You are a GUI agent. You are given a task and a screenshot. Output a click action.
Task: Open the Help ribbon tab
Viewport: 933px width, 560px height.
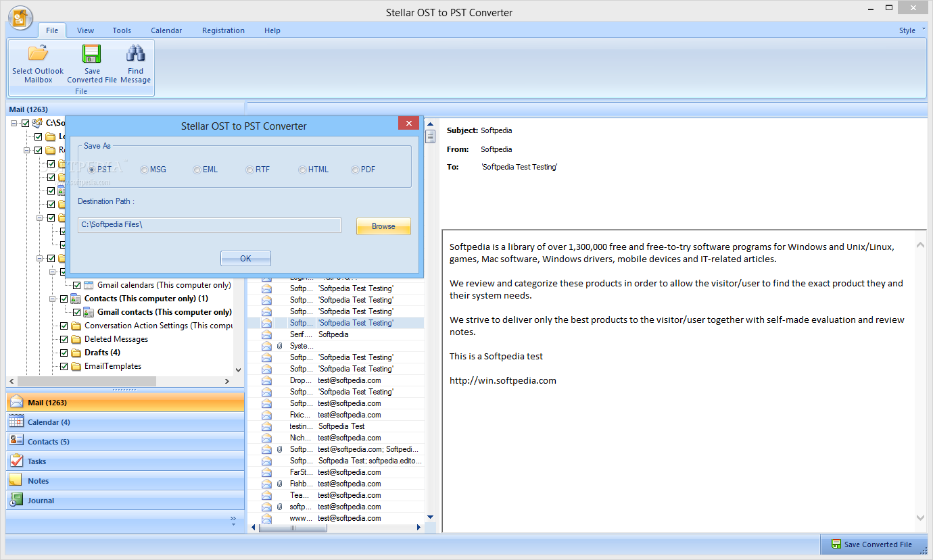[x=272, y=30]
